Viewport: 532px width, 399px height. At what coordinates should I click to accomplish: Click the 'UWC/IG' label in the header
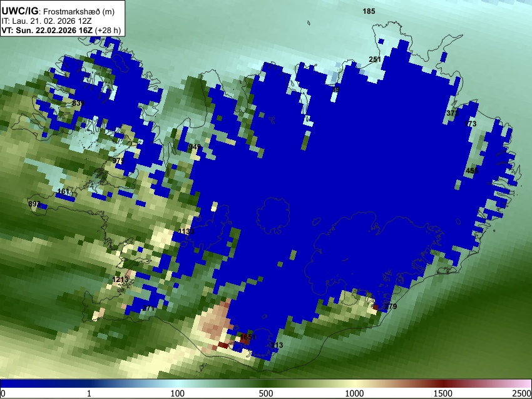[x=19, y=11]
